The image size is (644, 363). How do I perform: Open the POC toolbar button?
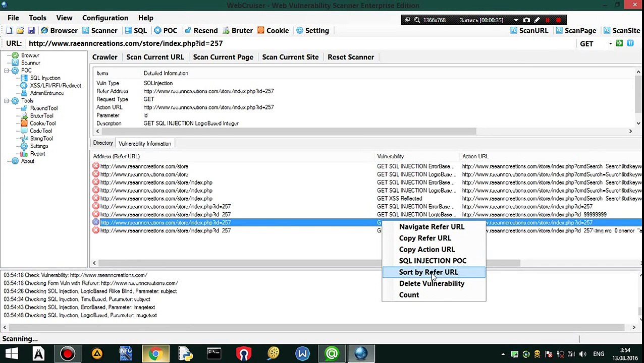(166, 31)
